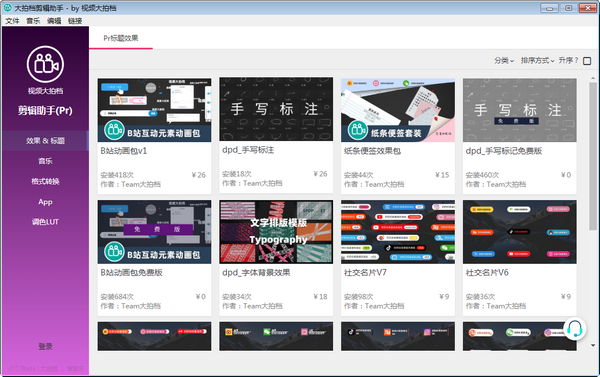The height and width of the screenshot is (377, 600).
Task: Open the 文件 menu
Action: point(12,21)
